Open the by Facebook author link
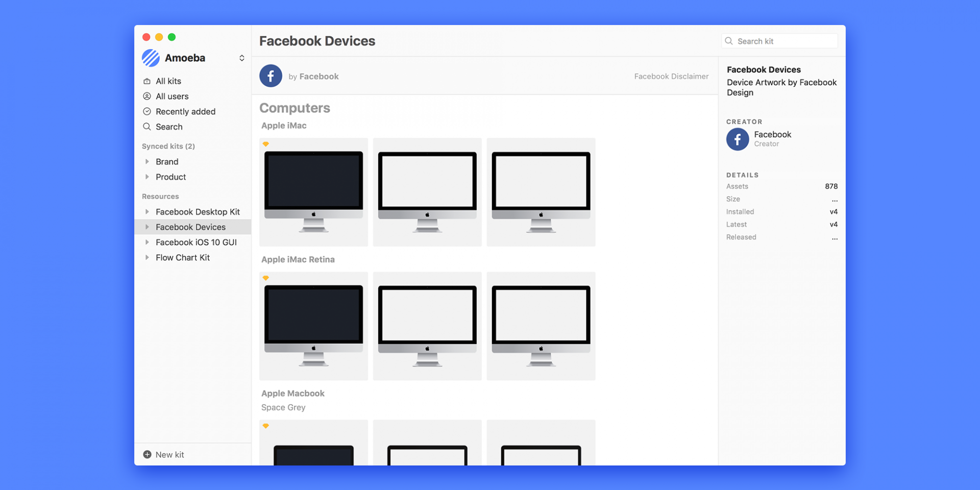 coord(313,77)
